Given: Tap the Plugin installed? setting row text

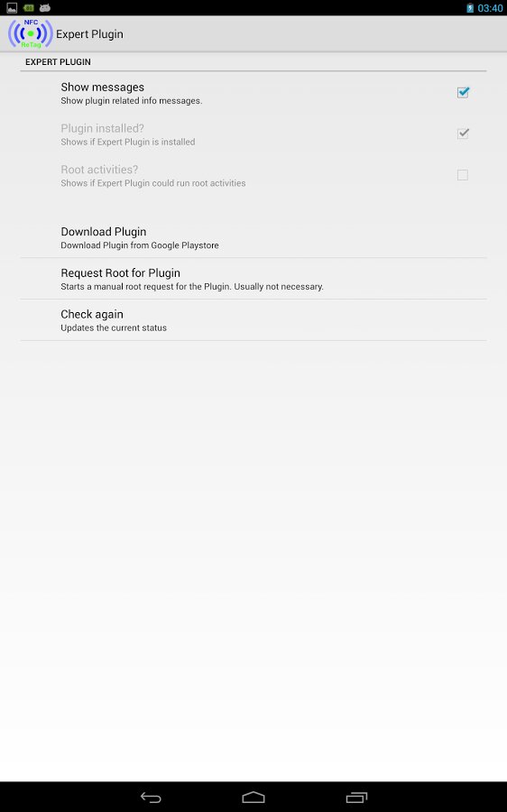Looking at the screenshot, I should click(x=128, y=134).
